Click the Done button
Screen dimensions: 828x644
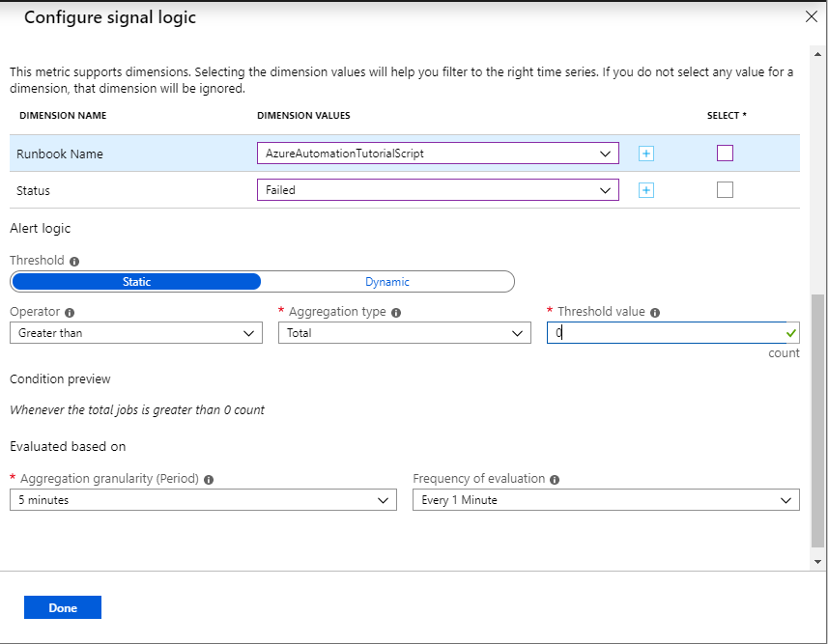[x=63, y=607]
